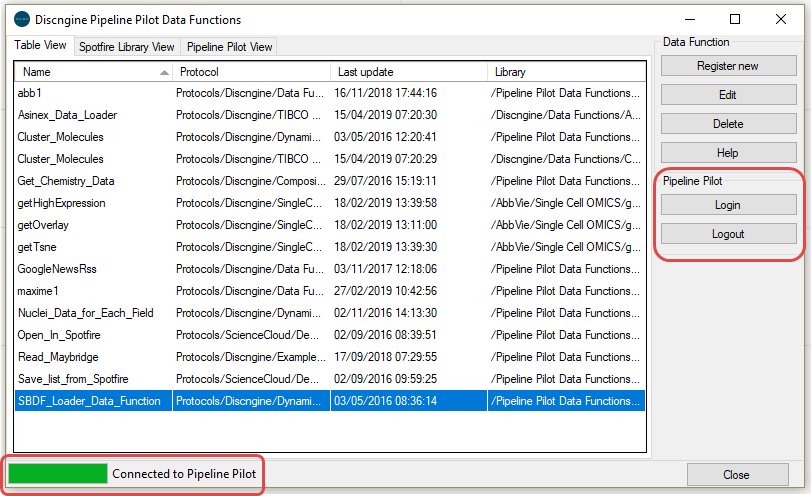This screenshot has width=811, height=496.
Task: Select the getOverlay row
Action: (330, 225)
